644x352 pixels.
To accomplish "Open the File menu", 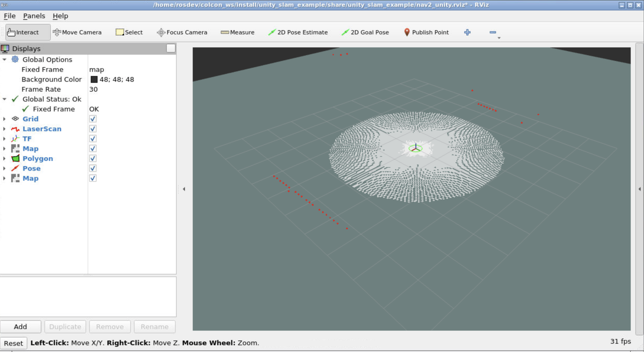I will (x=9, y=16).
